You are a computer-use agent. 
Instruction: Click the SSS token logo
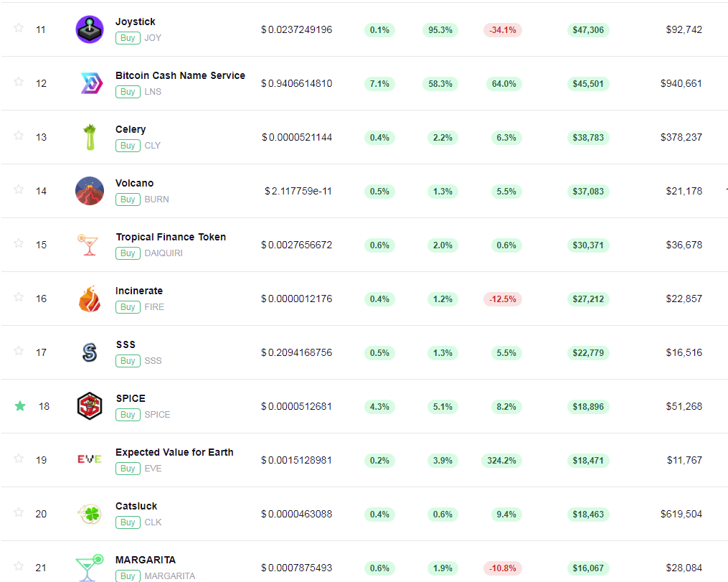pyautogui.click(x=90, y=352)
